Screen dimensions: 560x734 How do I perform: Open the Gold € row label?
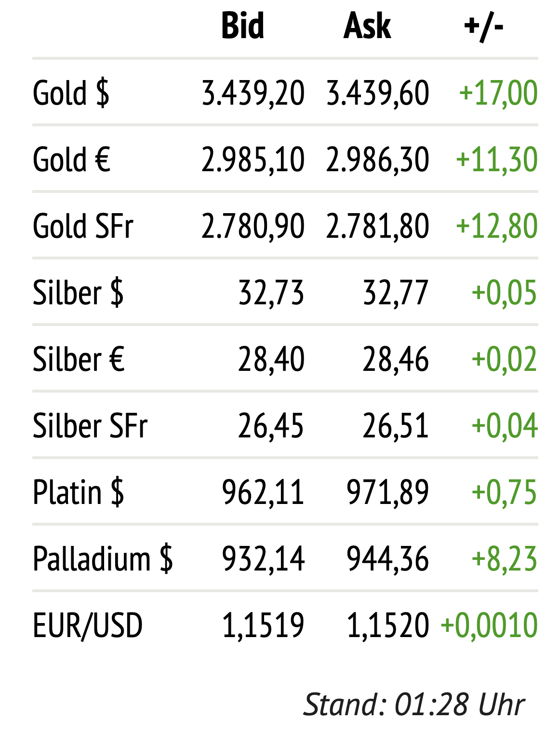click(72, 159)
